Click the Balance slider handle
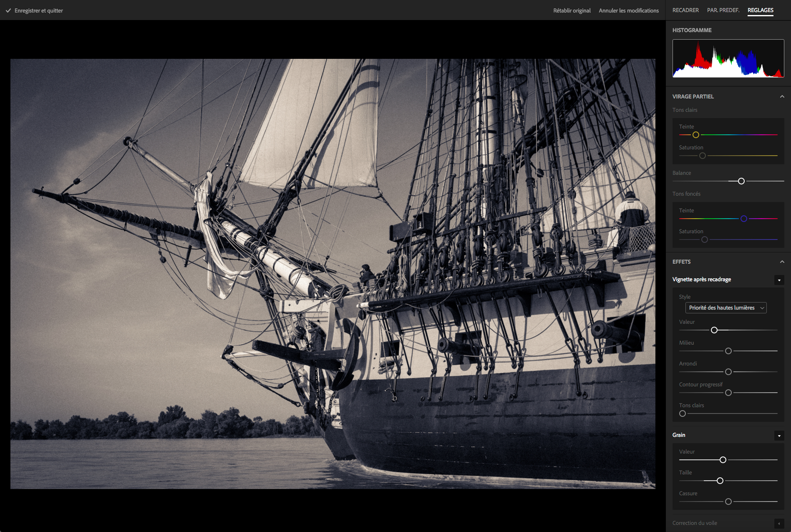The height and width of the screenshot is (532, 791). 741,181
